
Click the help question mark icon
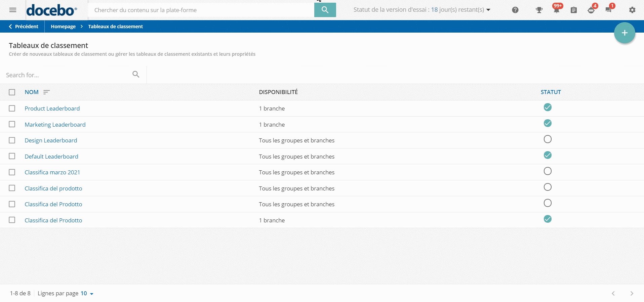click(515, 10)
